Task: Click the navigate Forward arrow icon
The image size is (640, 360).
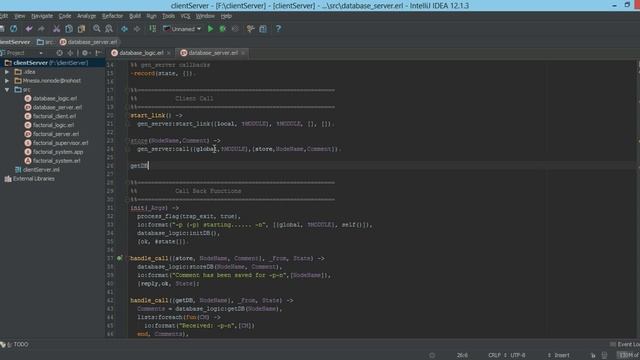Action: pos(137,29)
